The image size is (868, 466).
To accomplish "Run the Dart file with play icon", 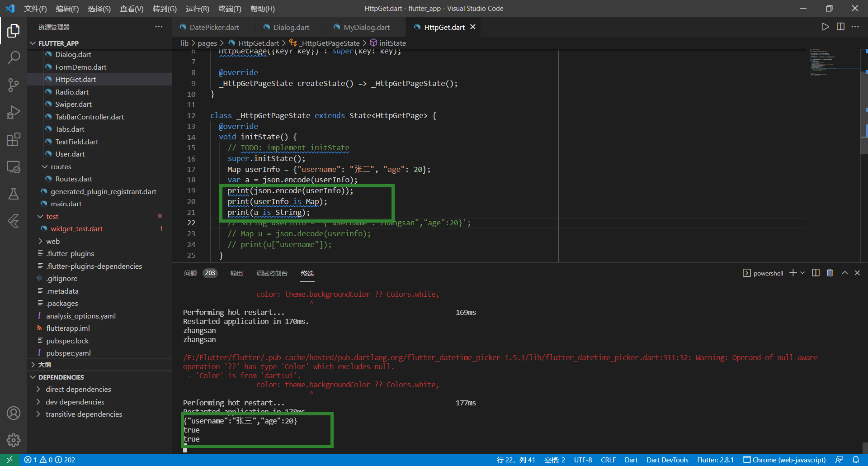I will coord(825,27).
